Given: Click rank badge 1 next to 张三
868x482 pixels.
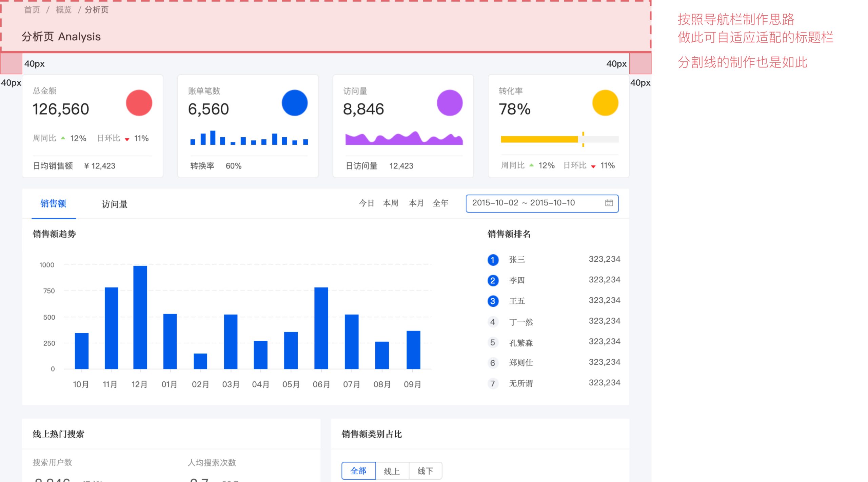Looking at the screenshot, I should click(493, 260).
